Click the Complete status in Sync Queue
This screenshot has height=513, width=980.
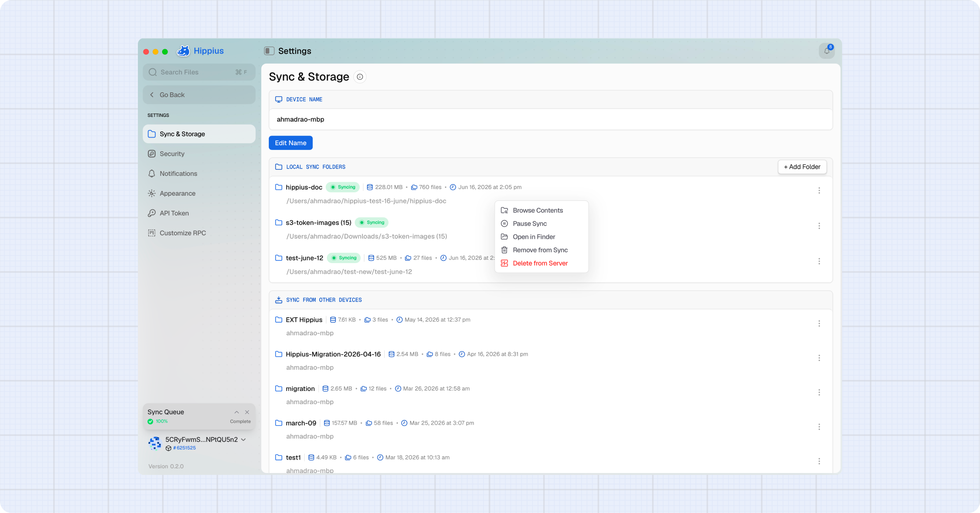coord(240,421)
